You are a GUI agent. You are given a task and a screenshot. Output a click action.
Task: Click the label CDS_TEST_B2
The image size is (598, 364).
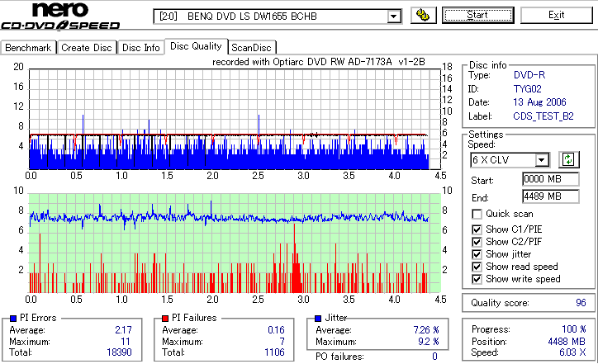click(x=543, y=116)
